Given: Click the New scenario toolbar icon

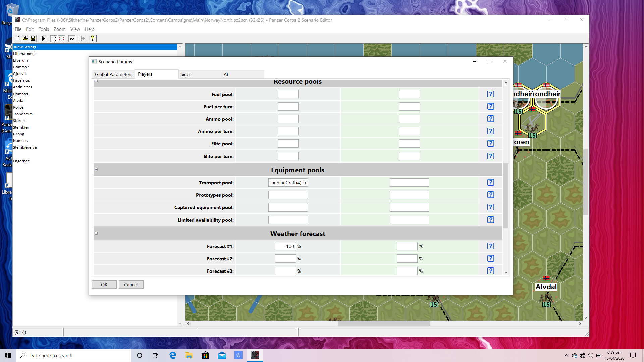Looking at the screenshot, I should pyautogui.click(x=17, y=39).
